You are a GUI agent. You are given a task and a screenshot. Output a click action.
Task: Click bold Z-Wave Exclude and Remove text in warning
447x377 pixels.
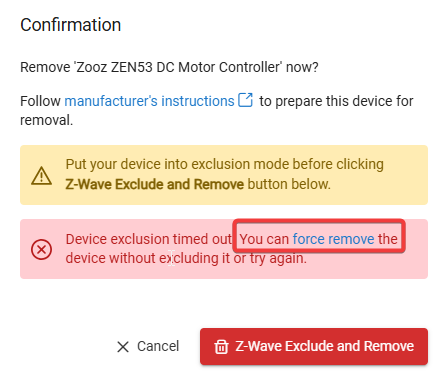155,184
